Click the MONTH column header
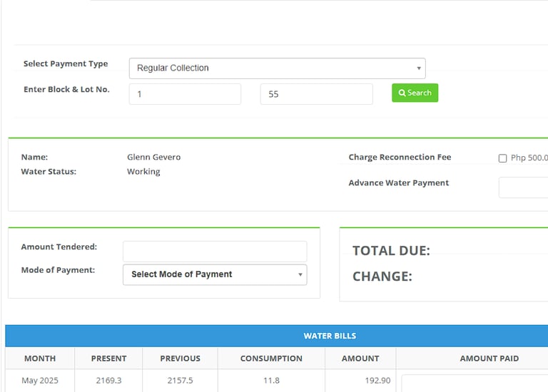The image size is (548, 392). [x=40, y=358]
